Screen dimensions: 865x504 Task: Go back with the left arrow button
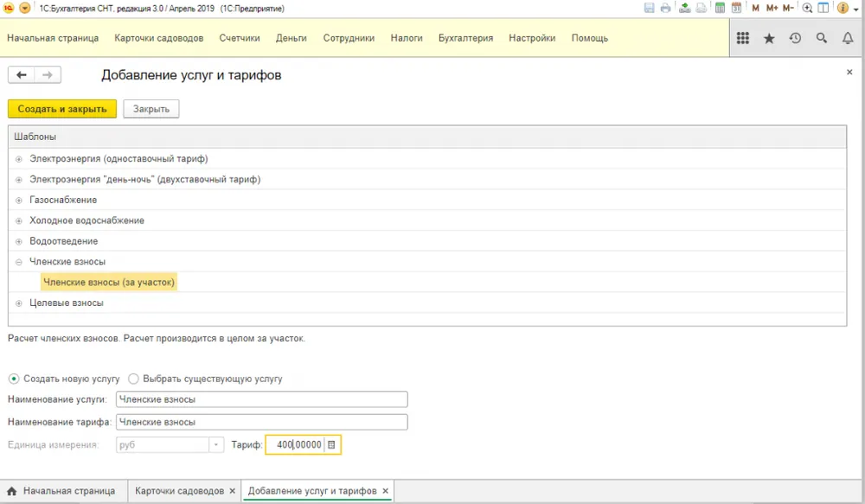click(x=21, y=75)
